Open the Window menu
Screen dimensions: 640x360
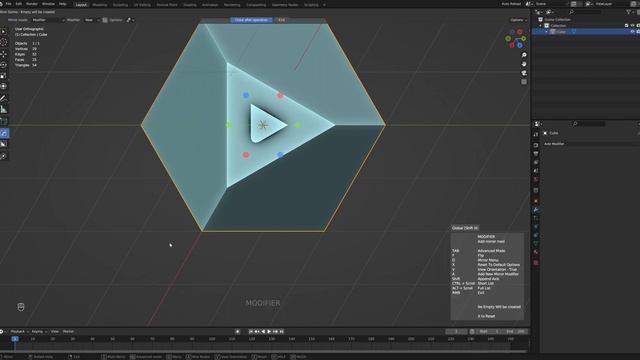48,4
